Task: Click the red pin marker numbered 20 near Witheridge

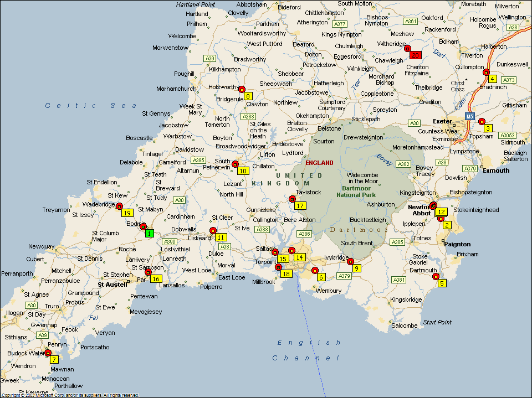Action: (408, 49)
